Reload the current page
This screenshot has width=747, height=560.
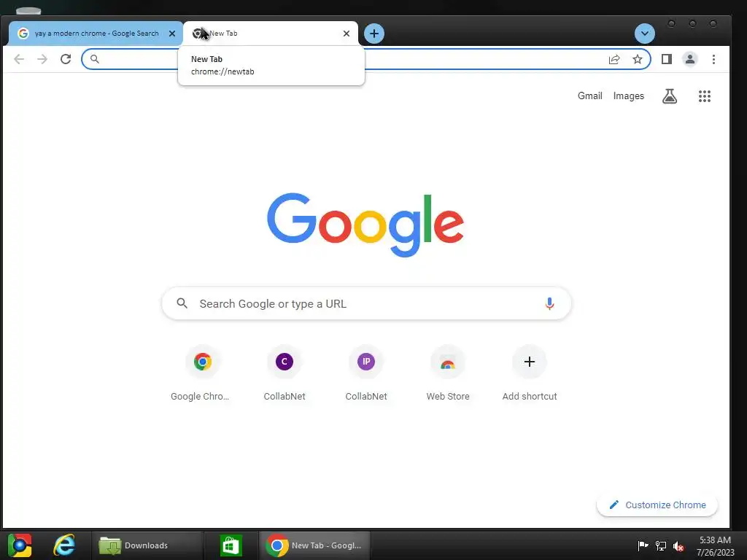click(66, 59)
